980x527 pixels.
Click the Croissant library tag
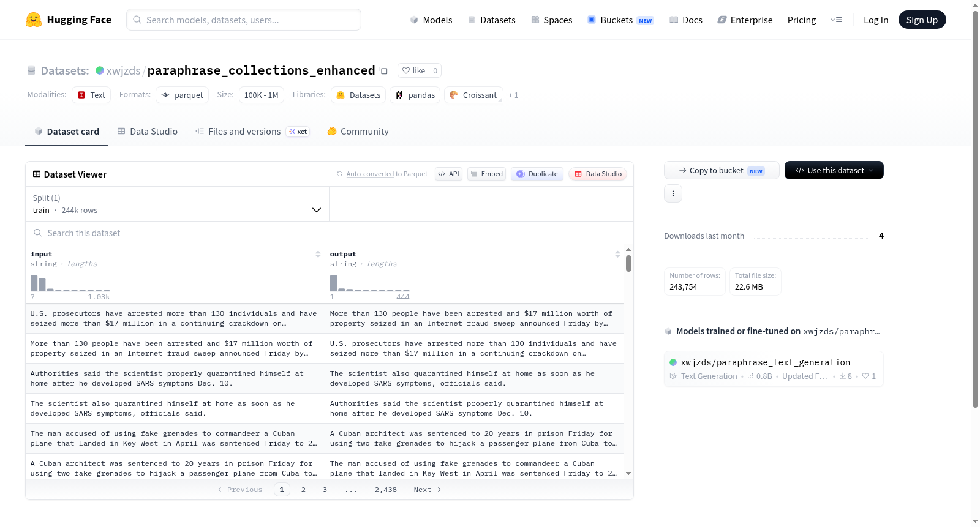coord(473,95)
